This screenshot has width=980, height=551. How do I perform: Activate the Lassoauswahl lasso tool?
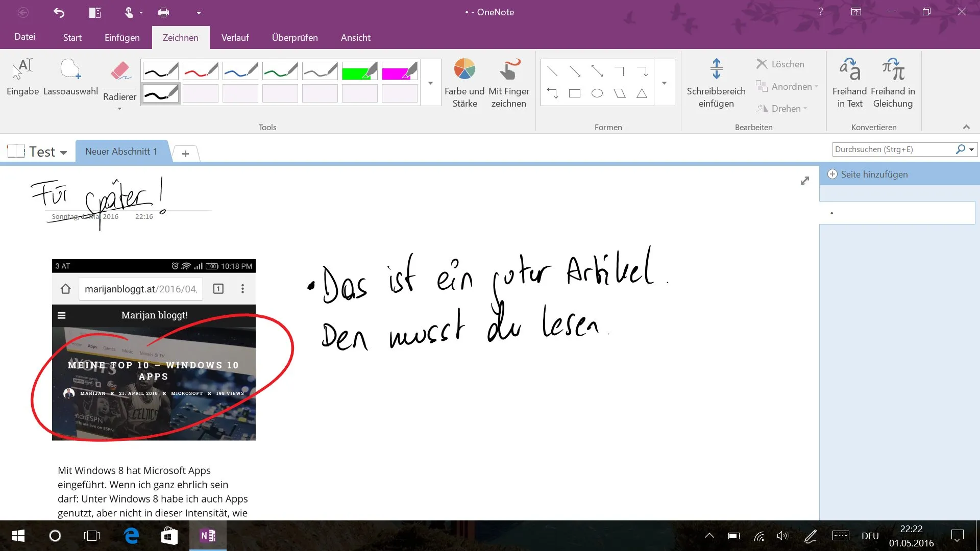click(70, 77)
